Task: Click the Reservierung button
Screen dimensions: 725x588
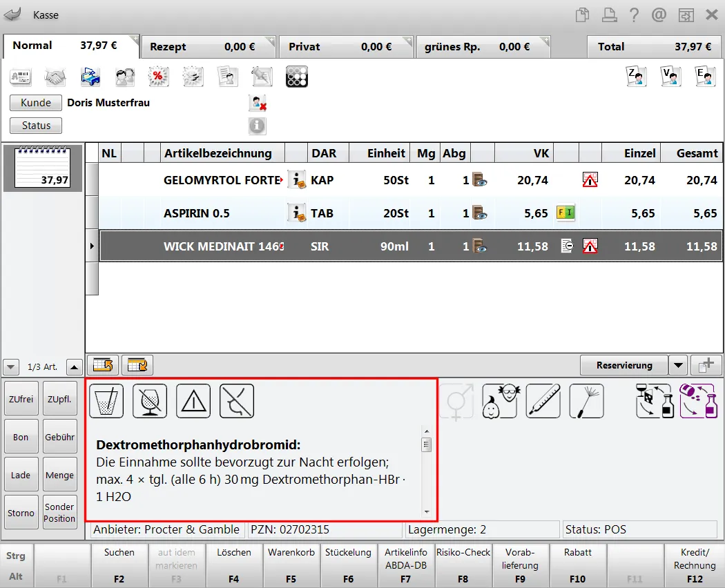Action: [x=624, y=365]
